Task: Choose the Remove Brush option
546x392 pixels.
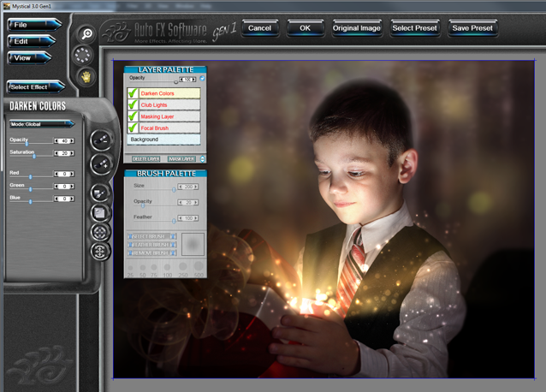Action: 152,253
